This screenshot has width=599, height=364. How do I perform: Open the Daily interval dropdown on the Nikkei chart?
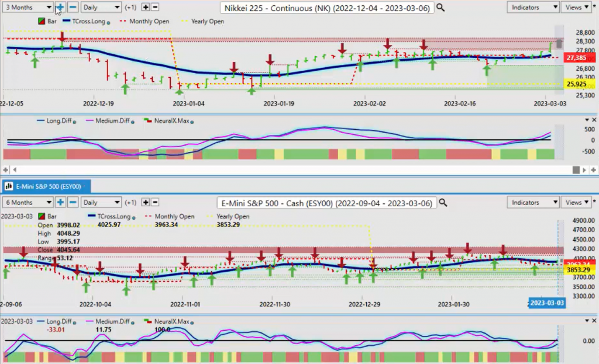coord(101,7)
